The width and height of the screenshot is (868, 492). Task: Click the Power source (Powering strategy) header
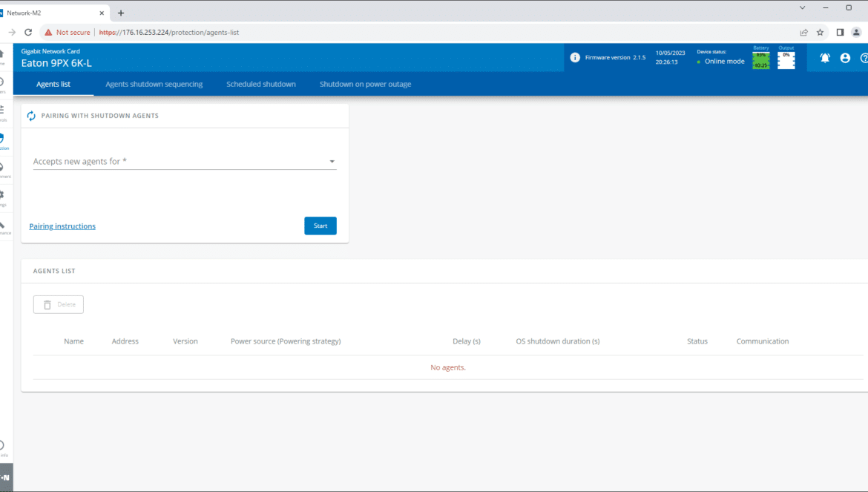pyautogui.click(x=286, y=341)
